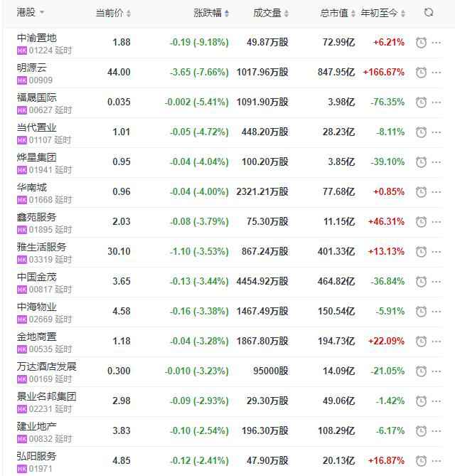Click the -0.19 (-9.18%) change cell
The height and width of the screenshot is (476, 455).
tap(199, 42)
